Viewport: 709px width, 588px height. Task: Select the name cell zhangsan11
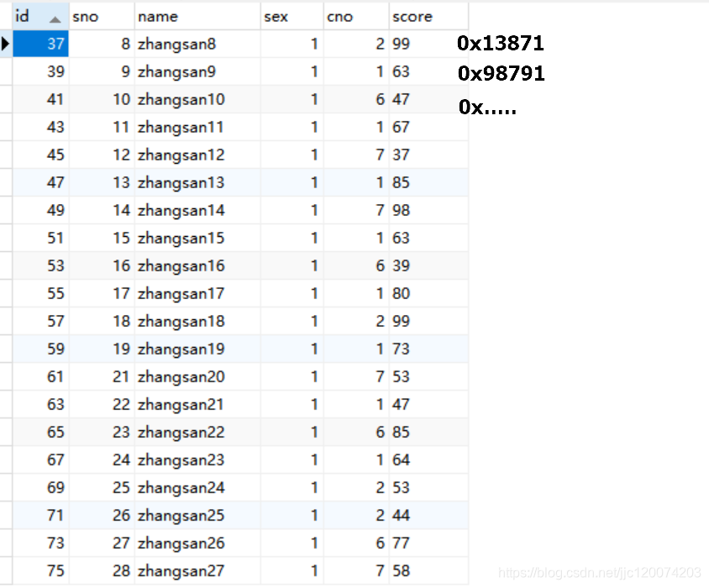[x=197, y=127]
